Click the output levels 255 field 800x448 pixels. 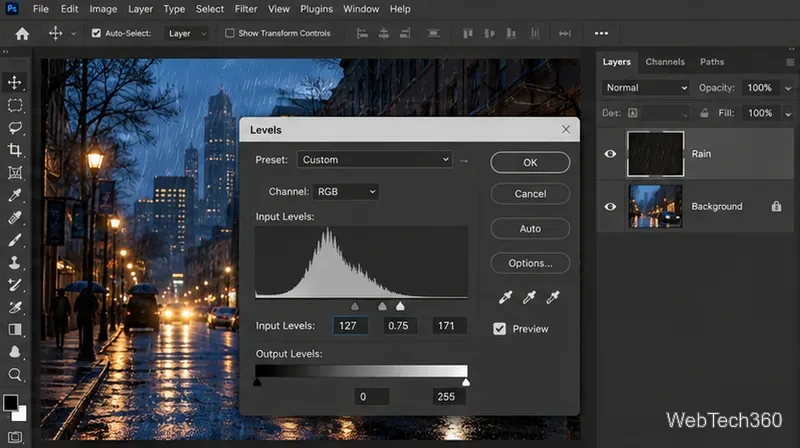(x=449, y=396)
